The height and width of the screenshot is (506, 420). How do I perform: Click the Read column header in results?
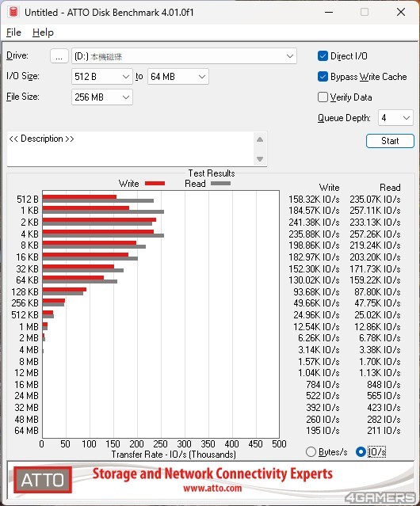pos(390,188)
